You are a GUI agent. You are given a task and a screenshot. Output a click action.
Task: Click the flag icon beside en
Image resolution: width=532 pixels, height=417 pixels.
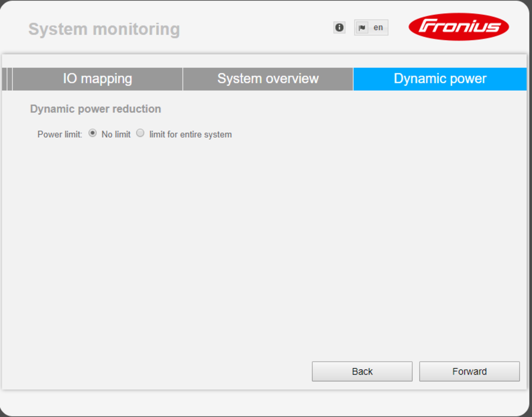[x=362, y=28]
